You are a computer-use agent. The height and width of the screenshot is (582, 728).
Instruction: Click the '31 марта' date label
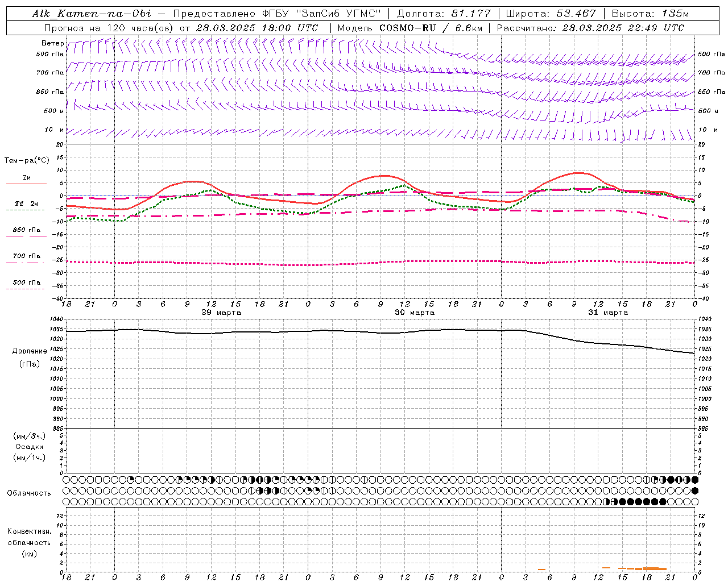(608, 313)
